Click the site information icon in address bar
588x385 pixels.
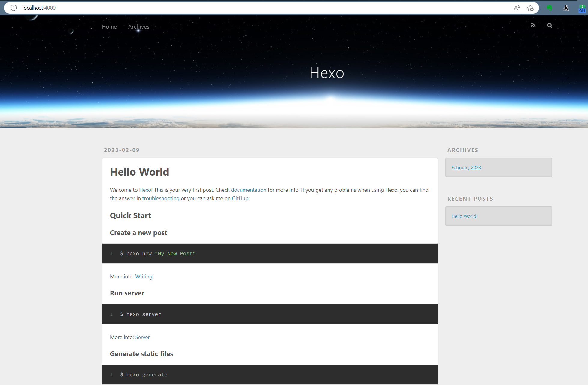(14, 8)
